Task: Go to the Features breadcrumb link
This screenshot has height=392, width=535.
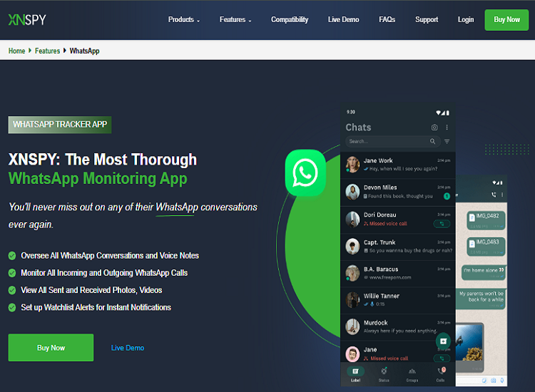Action: (x=47, y=51)
